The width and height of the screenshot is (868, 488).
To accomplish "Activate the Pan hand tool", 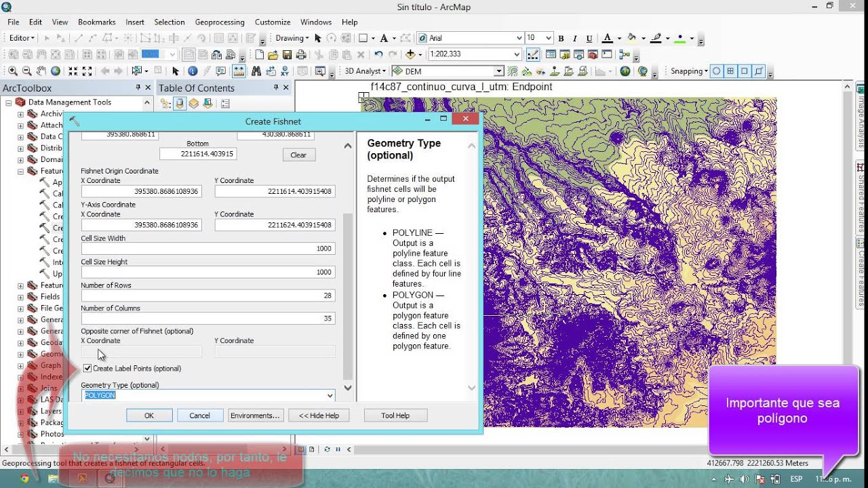I will pos(41,70).
